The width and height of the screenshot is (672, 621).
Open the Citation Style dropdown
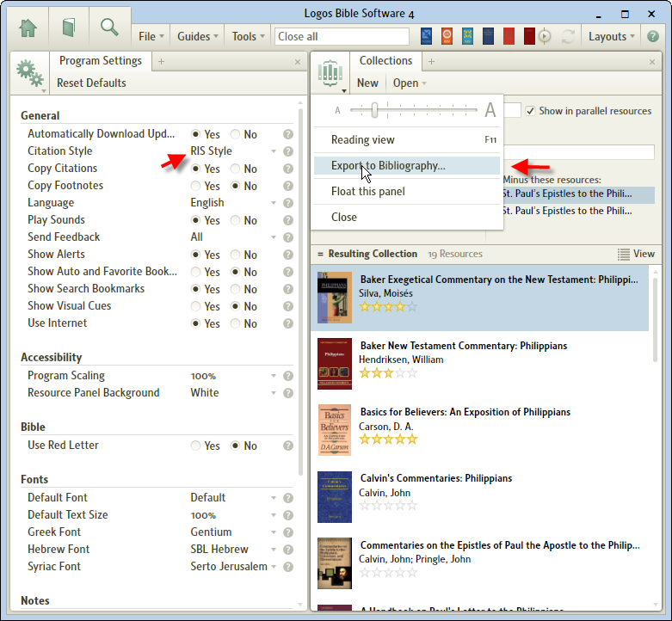233,151
